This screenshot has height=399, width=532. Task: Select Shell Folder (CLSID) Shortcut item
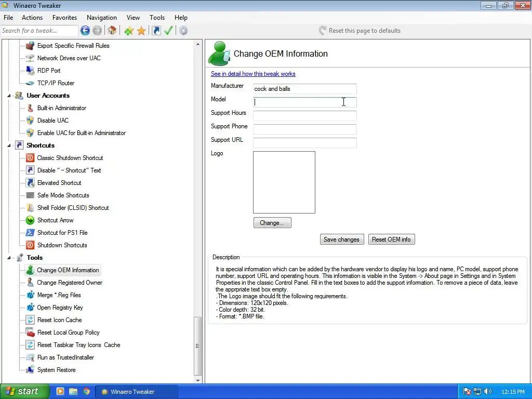[73, 208]
